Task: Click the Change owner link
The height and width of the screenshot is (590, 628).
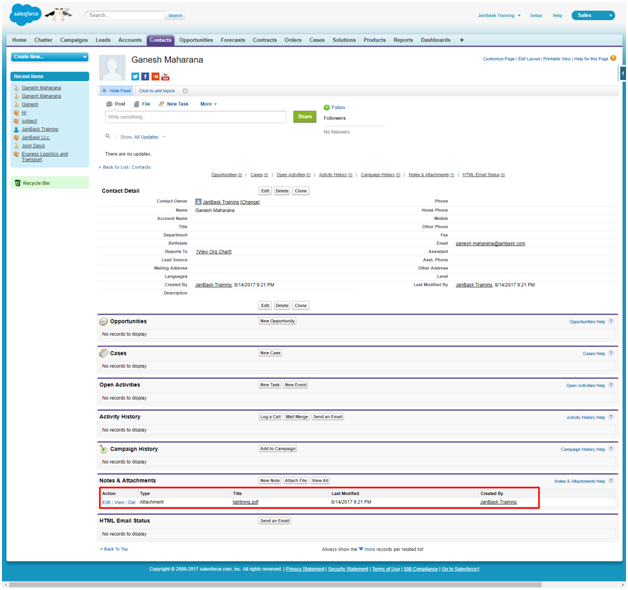Action: click(250, 202)
